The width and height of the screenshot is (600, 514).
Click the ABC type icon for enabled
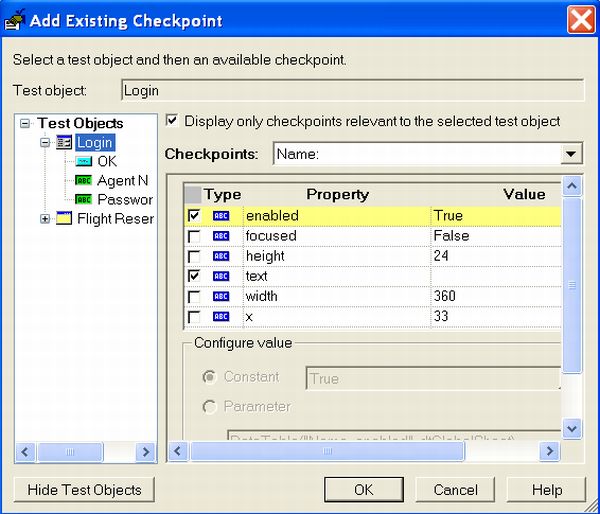point(221,216)
